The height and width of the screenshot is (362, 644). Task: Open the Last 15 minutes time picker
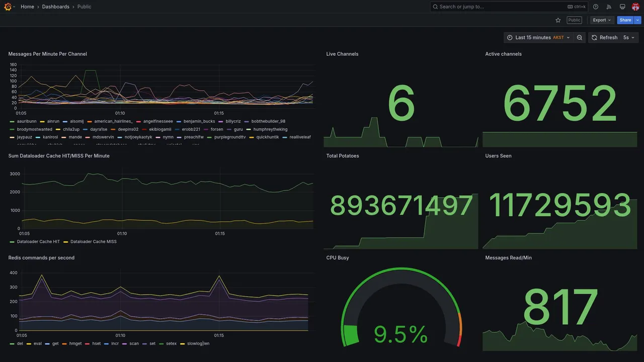[x=538, y=38]
